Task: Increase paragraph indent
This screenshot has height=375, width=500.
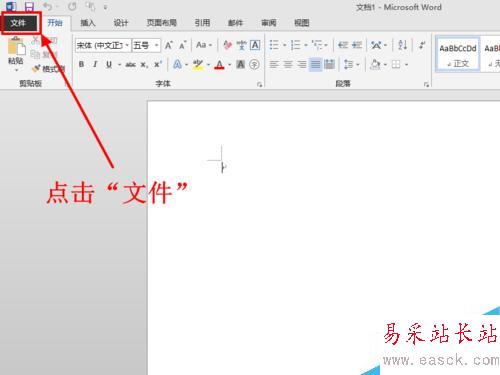Action: point(357,45)
